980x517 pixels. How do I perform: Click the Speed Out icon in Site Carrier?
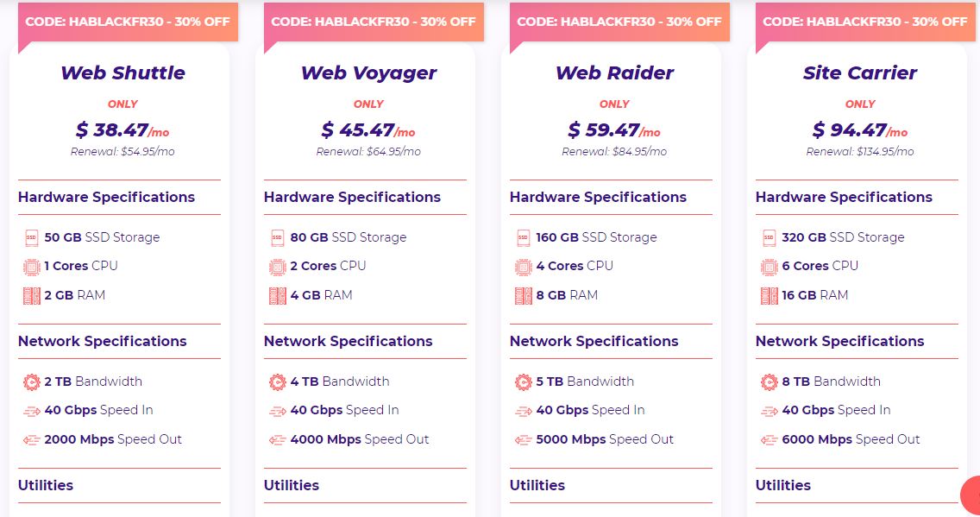click(769, 439)
